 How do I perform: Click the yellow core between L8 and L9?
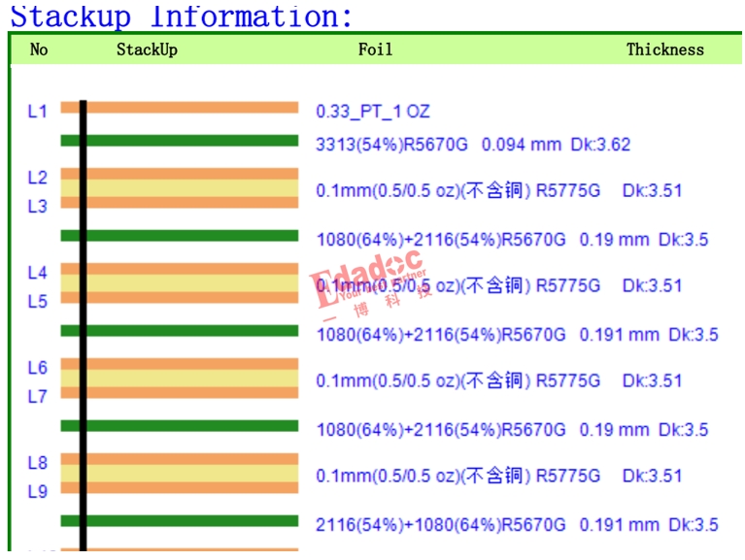tap(180, 473)
